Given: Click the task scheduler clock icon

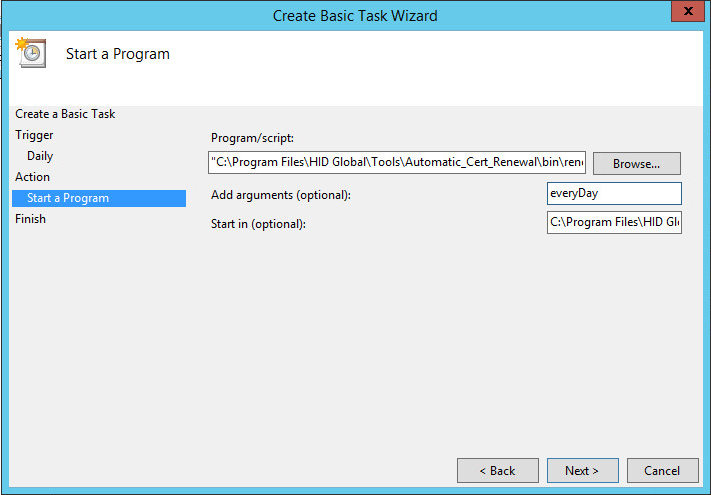Looking at the screenshot, I should [29, 53].
